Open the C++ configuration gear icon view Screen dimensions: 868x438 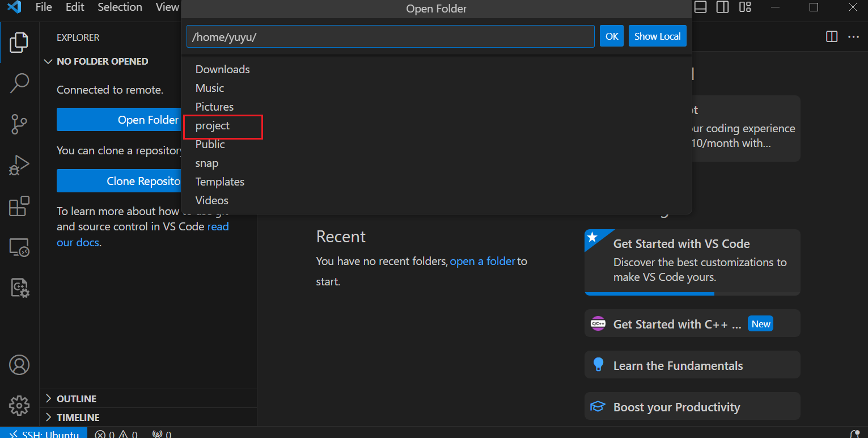[19, 288]
